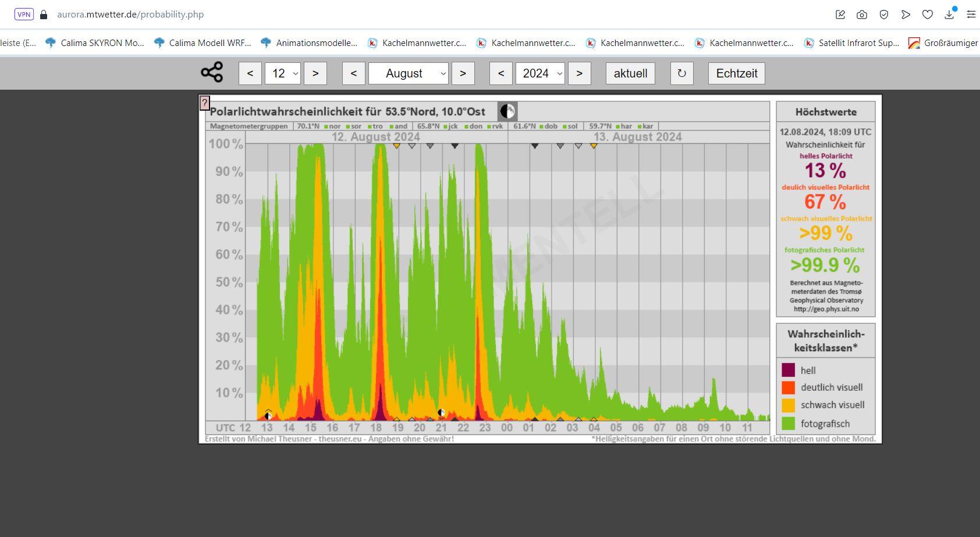
Task: Toggle the VPN badge in the address bar
Action: [24, 15]
